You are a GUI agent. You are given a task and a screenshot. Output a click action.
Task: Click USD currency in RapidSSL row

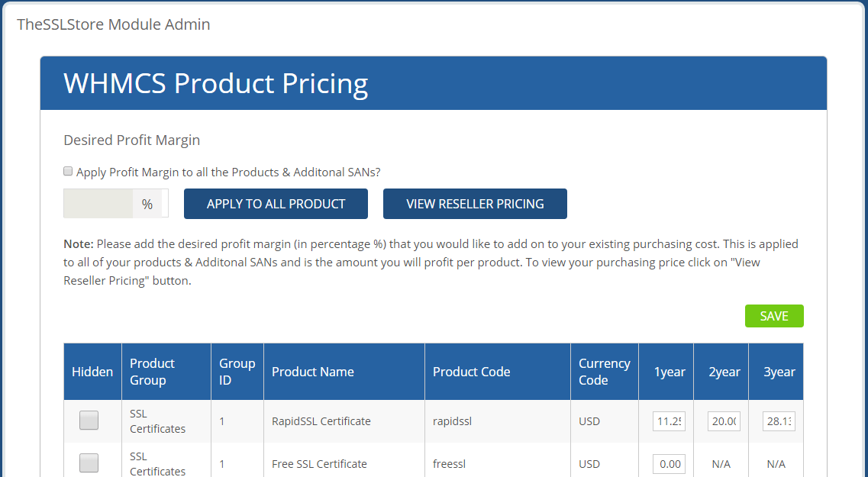[x=589, y=421]
